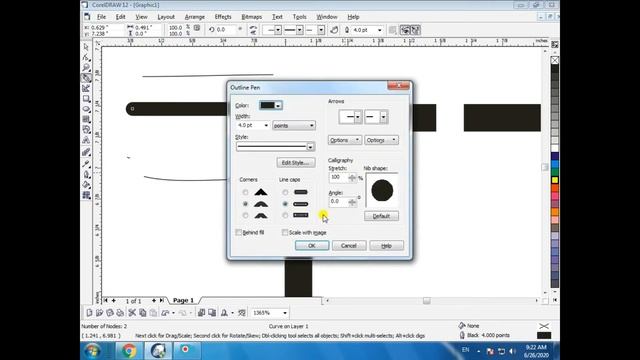Viewport: 640px width, 360px height.
Task: Select the bevel corners radio button
Action: click(x=245, y=215)
